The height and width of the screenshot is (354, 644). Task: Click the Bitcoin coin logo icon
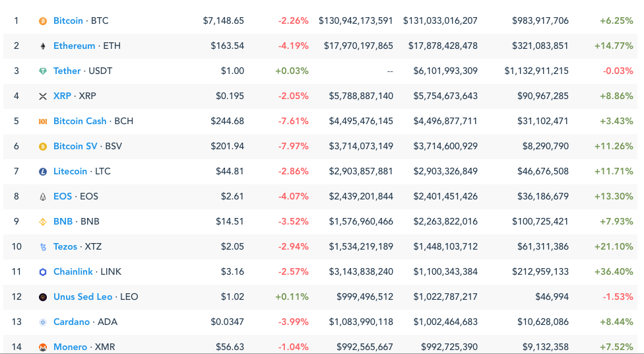pos(43,21)
